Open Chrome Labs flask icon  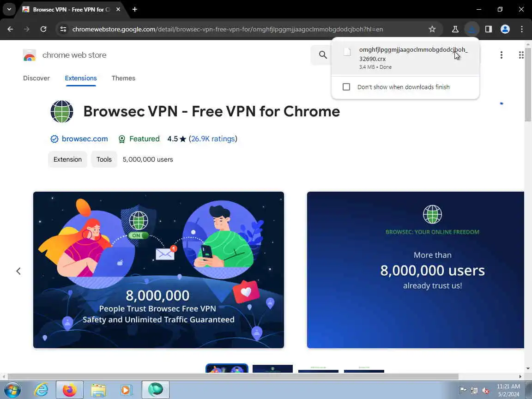click(455, 29)
